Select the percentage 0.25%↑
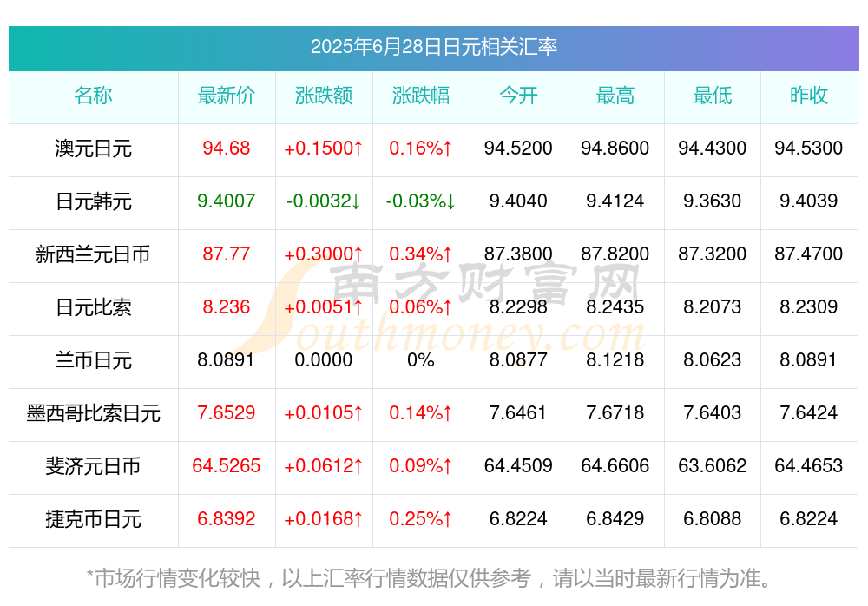The width and height of the screenshot is (868, 606). click(421, 519)
